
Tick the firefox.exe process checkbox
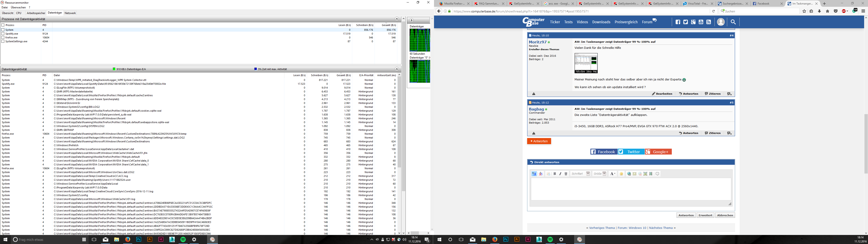point(3,38)
